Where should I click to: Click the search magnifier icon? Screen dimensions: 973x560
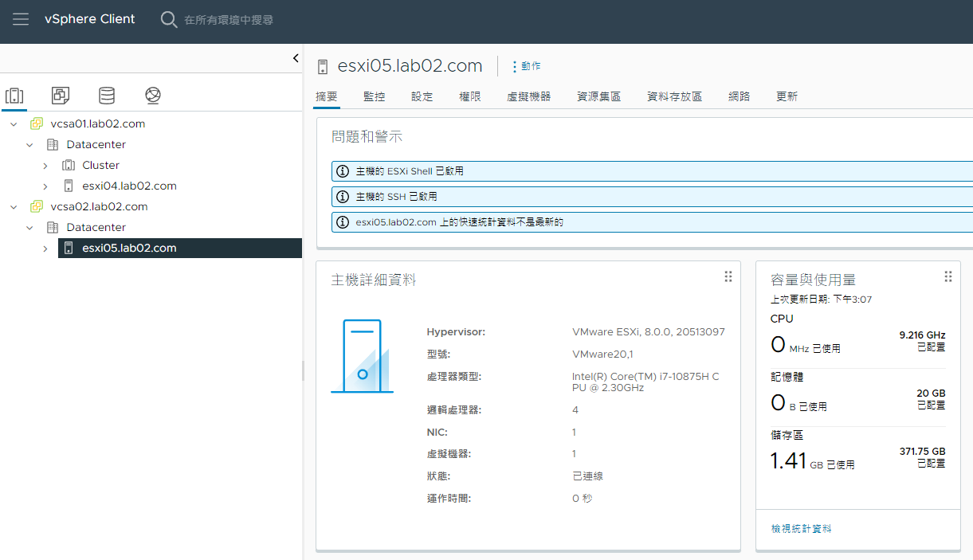169,20
